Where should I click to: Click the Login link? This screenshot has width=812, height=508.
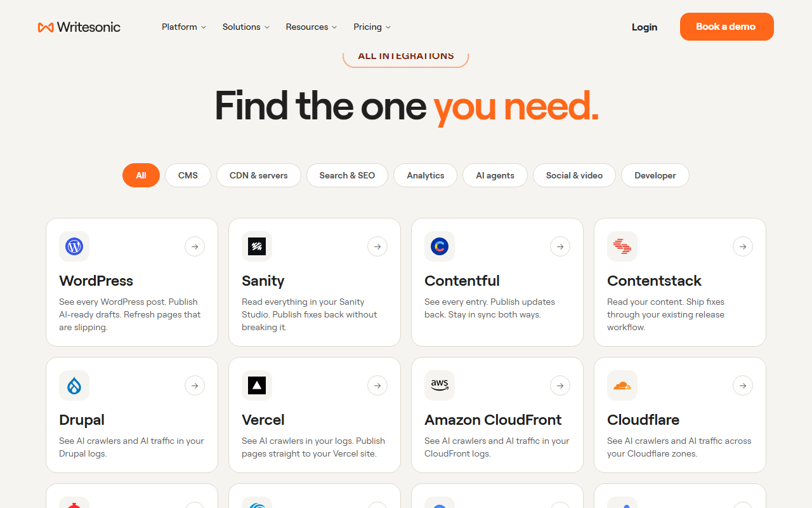(645, 27)
